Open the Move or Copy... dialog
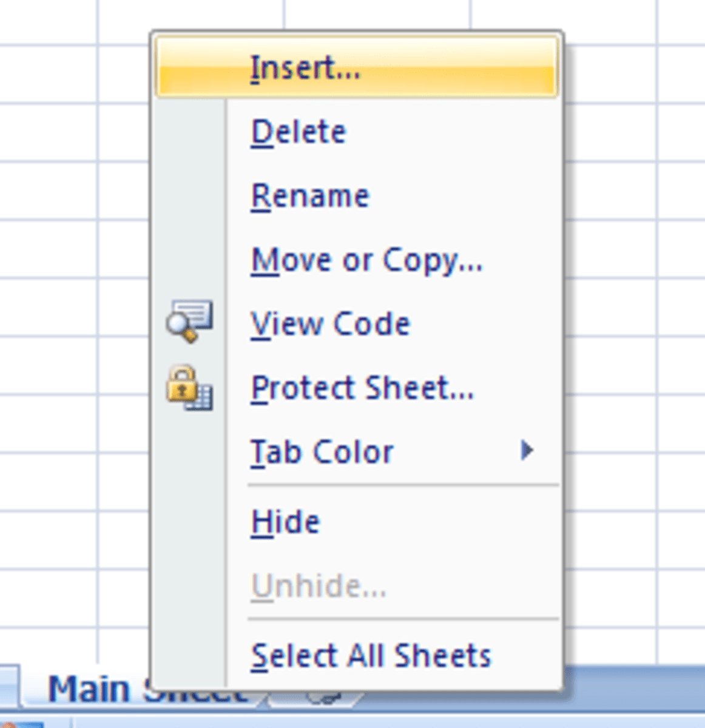Image resolution: width=705 pixels, height=728 pixels. pyautogui.click(x=366, y=261)
